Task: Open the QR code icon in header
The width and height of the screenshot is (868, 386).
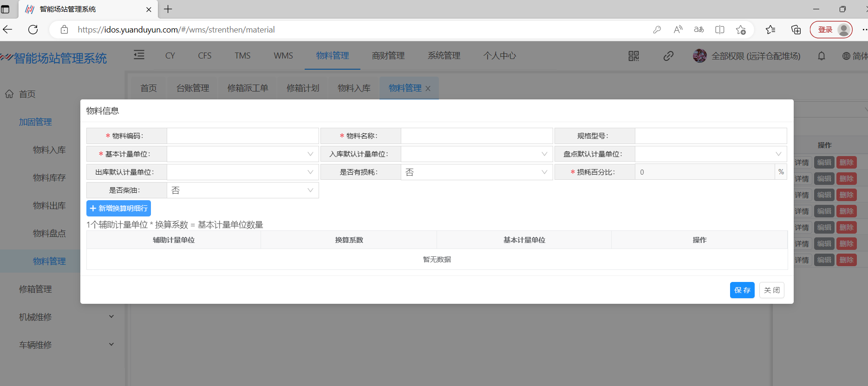Action: click(633, 56)
